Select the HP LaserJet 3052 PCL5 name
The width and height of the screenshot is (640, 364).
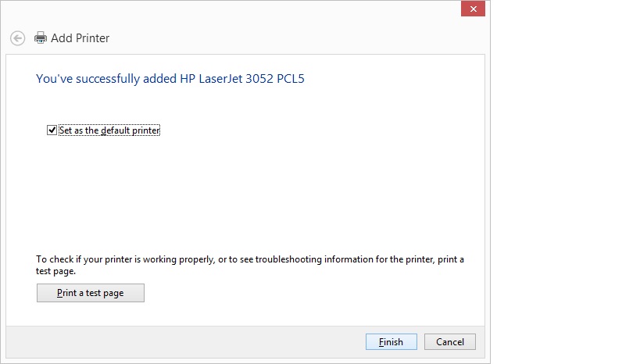point(242,78)
